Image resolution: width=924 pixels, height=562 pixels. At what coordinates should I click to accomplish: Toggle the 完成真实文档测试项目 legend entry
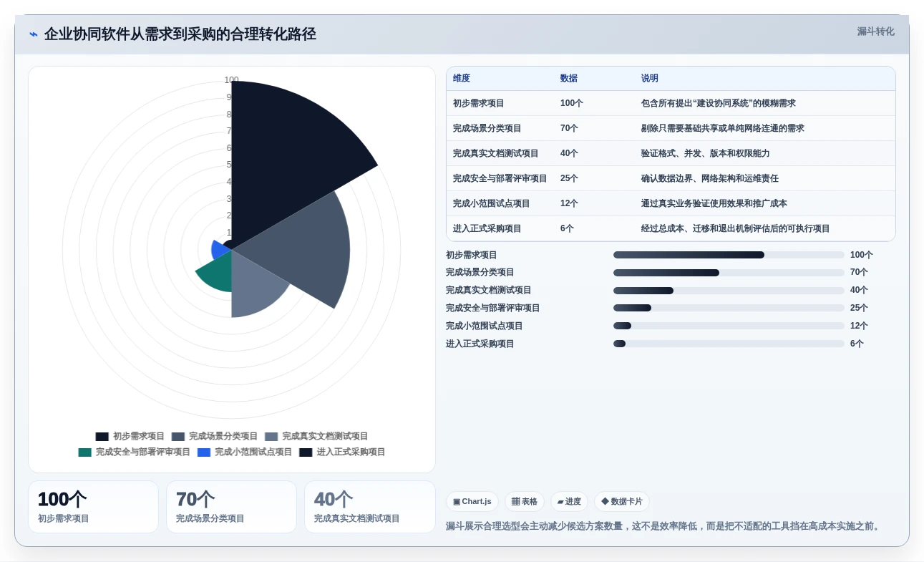(x=316, y=436)
